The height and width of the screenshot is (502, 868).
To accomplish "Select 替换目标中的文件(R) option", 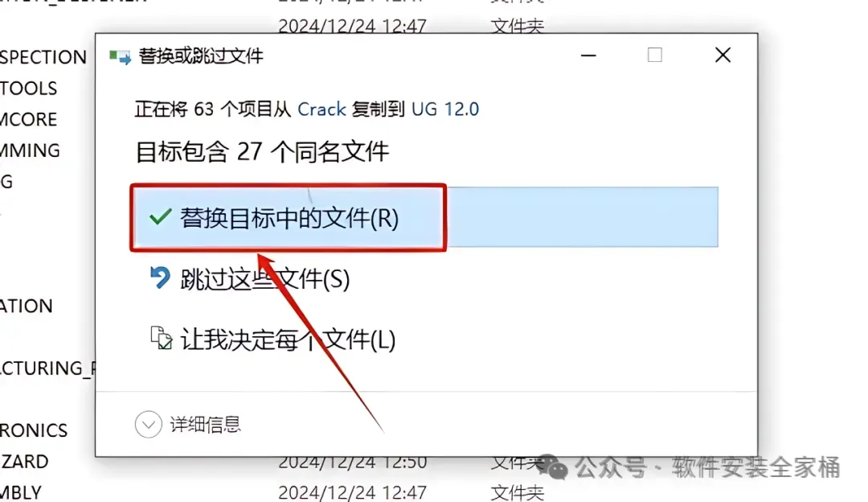I will [425, 217].
